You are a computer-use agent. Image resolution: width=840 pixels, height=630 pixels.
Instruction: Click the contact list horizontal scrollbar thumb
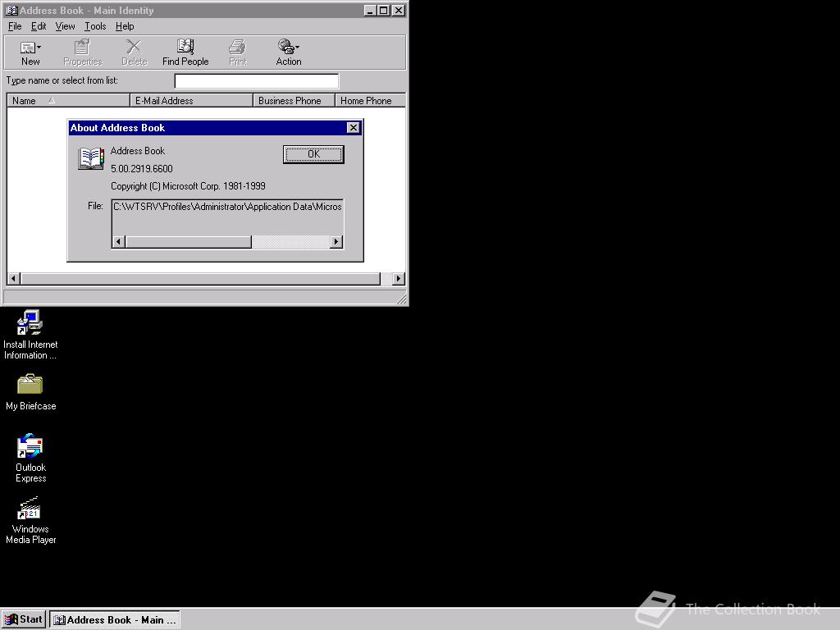tap(200, 279)
